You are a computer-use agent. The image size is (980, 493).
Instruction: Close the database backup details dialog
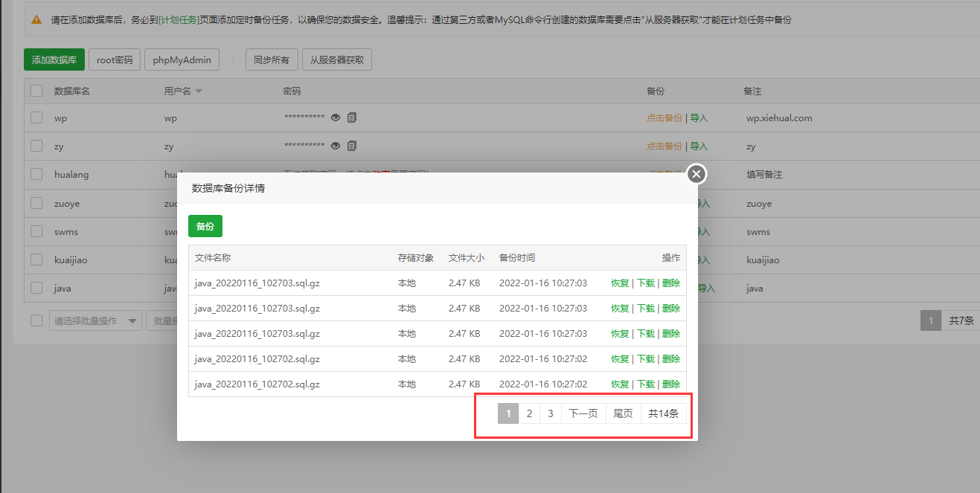tap(696, 174)
